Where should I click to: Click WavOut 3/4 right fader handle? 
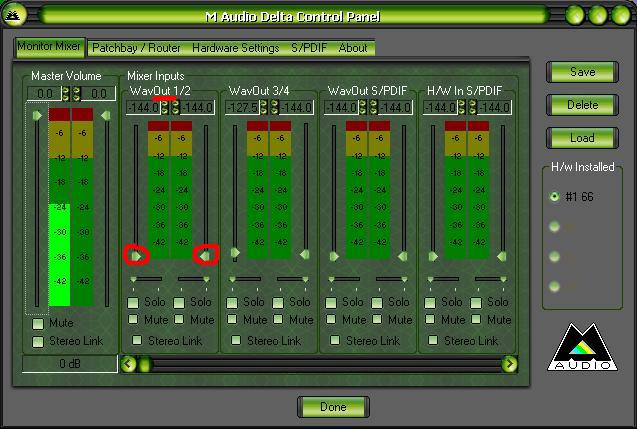(305, 255)
